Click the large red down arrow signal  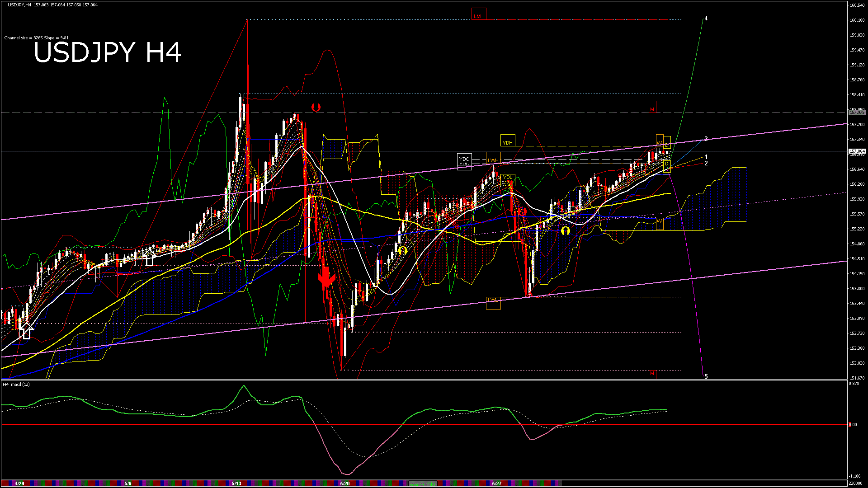coord(326,277)
